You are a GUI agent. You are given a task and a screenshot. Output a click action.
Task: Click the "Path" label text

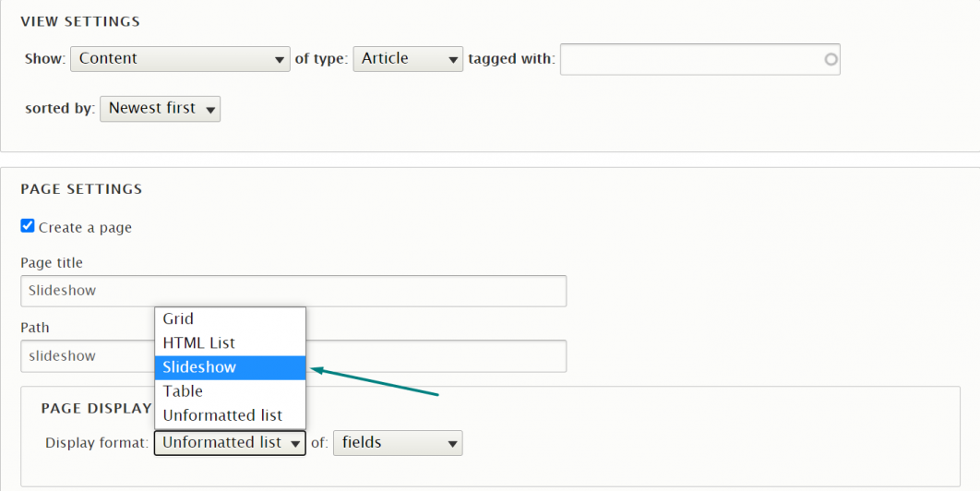[35, 328]
